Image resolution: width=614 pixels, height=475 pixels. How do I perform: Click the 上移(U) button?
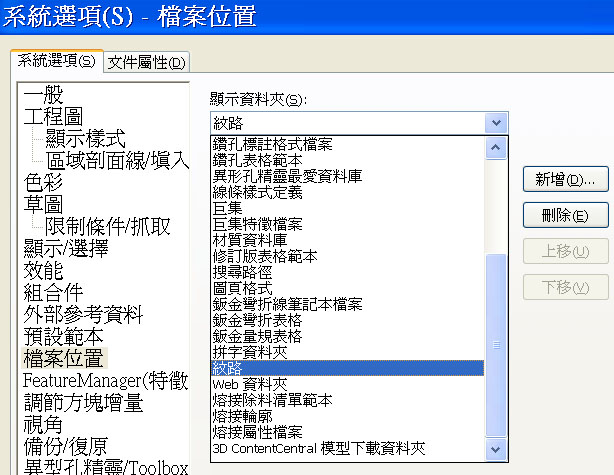pyautogui.click(x=565, y=251)
